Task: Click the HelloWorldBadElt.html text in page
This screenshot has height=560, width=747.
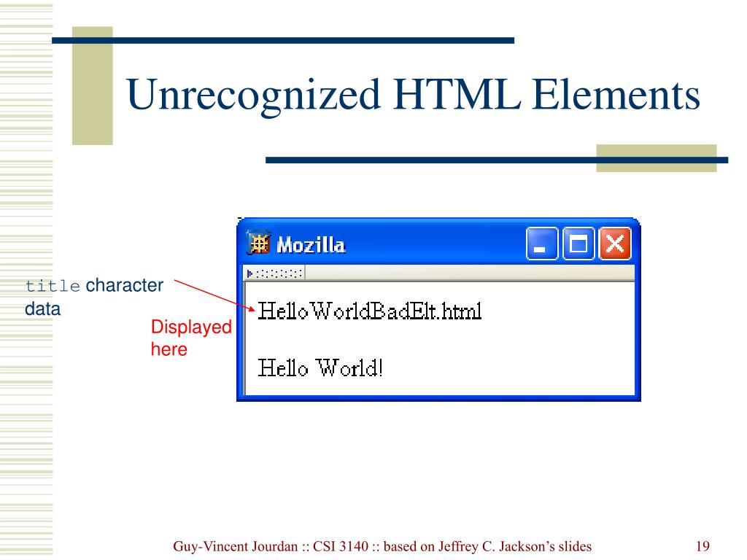Action: click(x=370, y=311)
